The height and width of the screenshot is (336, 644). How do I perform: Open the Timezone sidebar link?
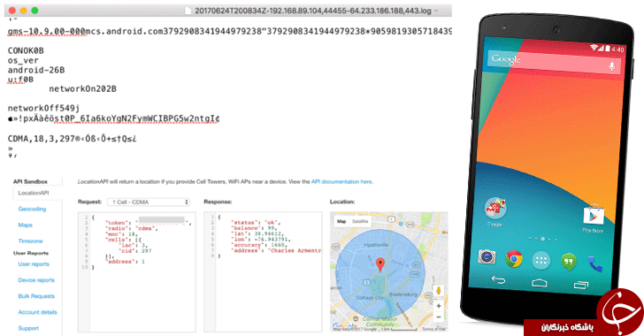tap(30, 241)
